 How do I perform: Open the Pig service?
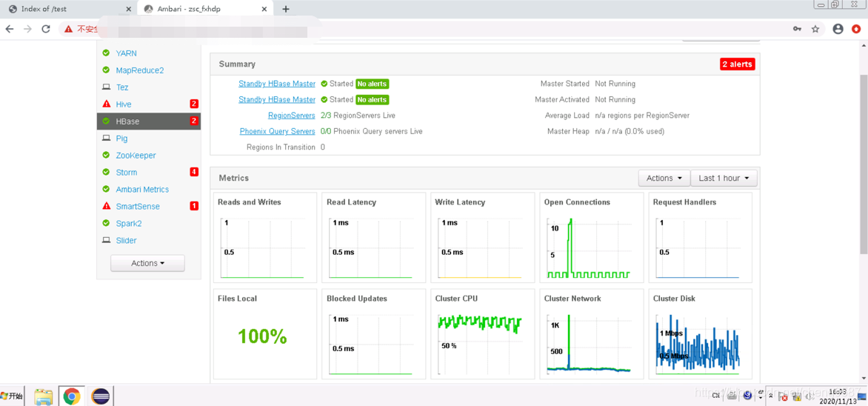[x=121, y=139]
